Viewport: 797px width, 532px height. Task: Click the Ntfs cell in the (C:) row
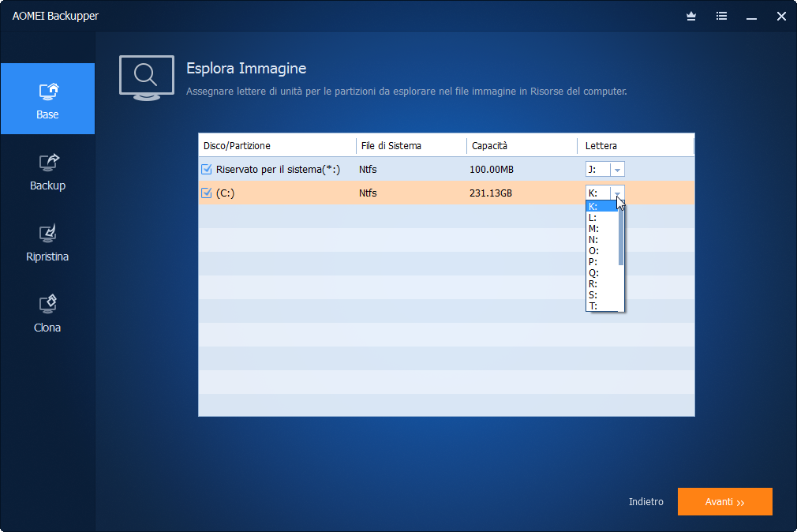point(368,193)
